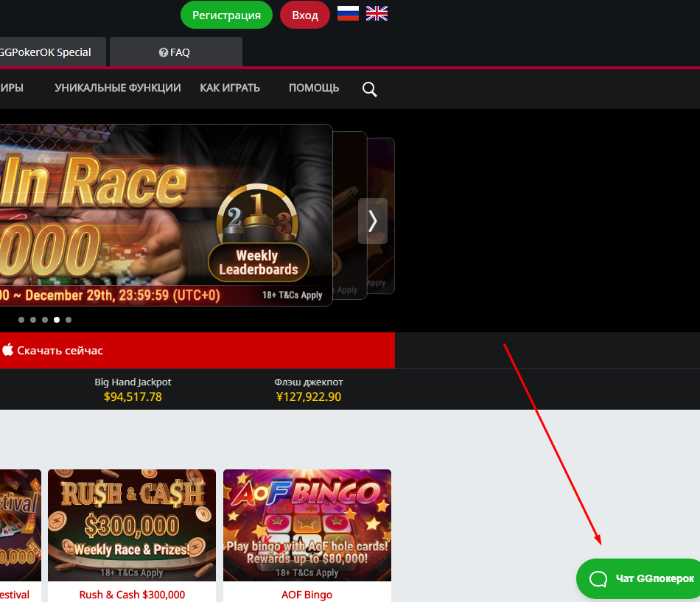Follow the Rush & Cash $300,000 link
The width and height of the screenshot is (700, 602).
pos(132,595)
